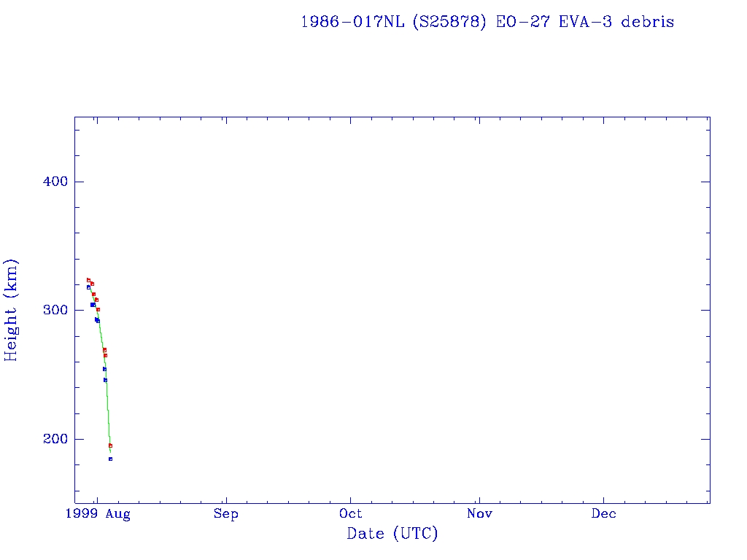The height and width of the screenshot is (560, 747).
Task: Select the highest red data point
Action: point(88,280)
